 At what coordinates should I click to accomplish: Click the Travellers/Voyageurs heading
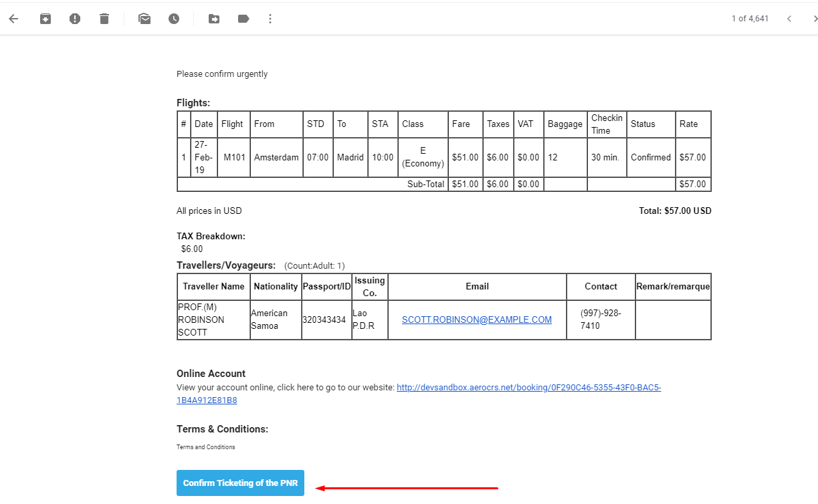[226, 265]
